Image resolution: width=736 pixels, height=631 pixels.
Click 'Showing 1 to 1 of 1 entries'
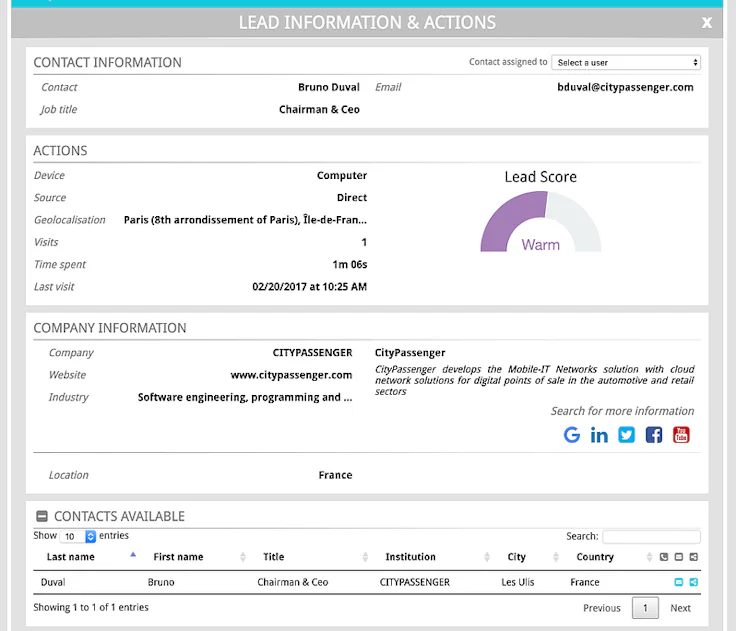91,607
